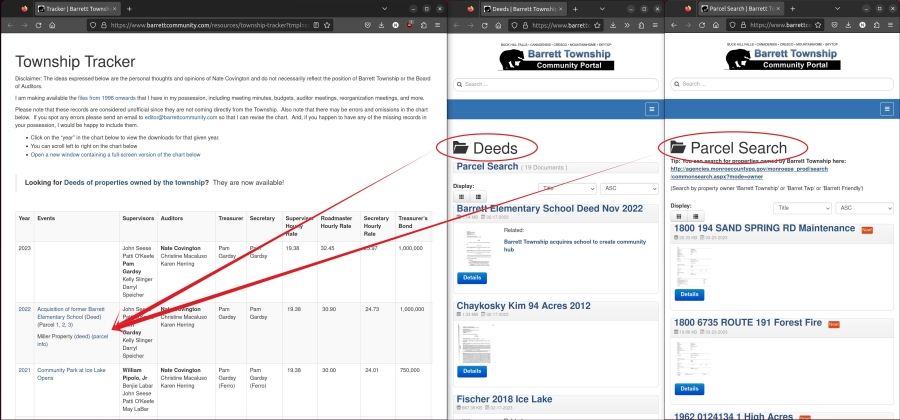
Task: Go to home page in Tracker window
Action: 52,25
